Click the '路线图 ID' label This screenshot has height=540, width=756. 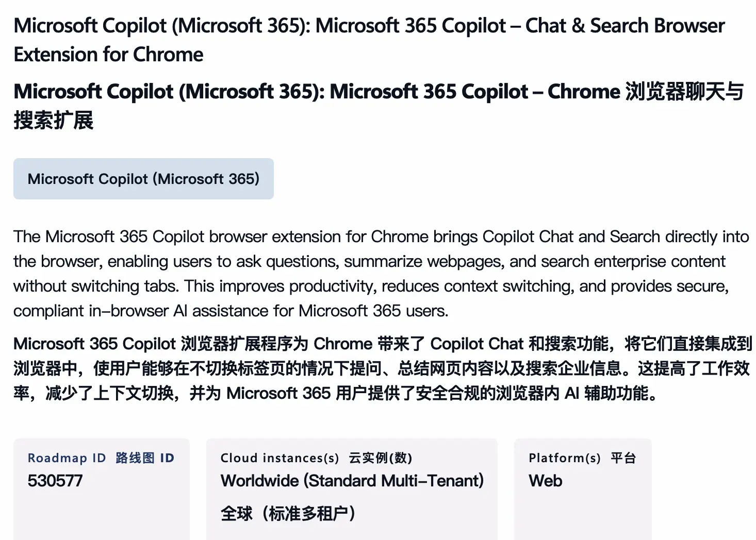coord(145,458)
